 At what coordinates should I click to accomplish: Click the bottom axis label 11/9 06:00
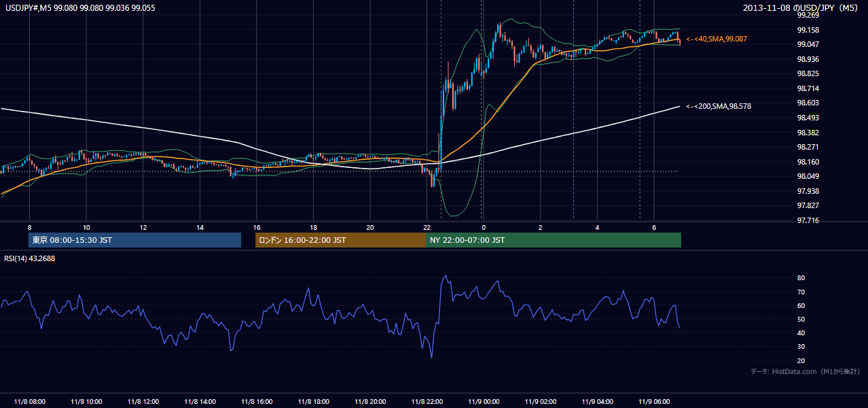654,402
